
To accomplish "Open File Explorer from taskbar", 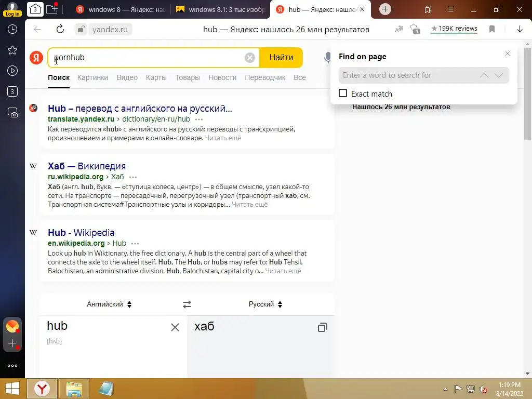I will coord(74,389).
